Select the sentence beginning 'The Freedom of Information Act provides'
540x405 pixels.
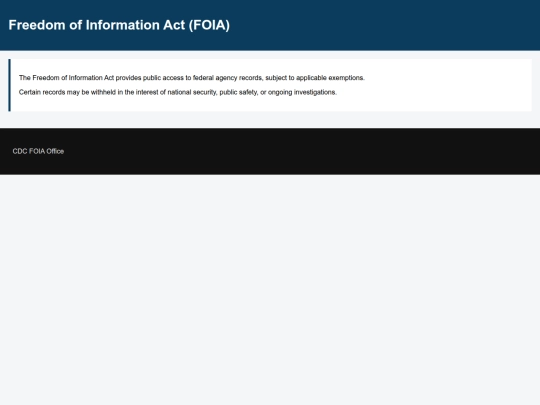click(191, 78)
